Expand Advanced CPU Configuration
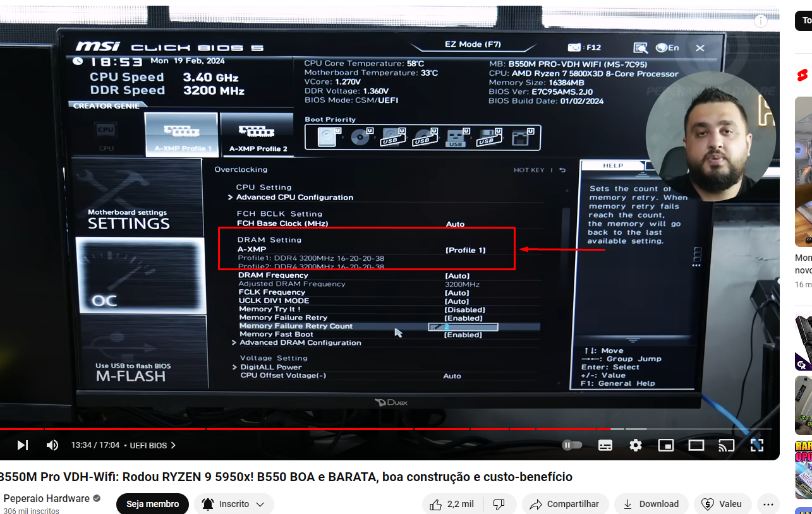Image resolution: width=812 pixels, height=514 pixels. pos(294,198)
